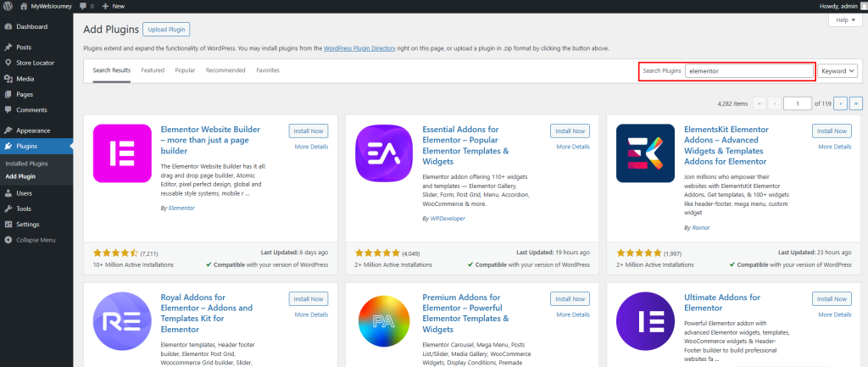
Task: Switch to the Featured tab
Action: click(x=153, y=70)
